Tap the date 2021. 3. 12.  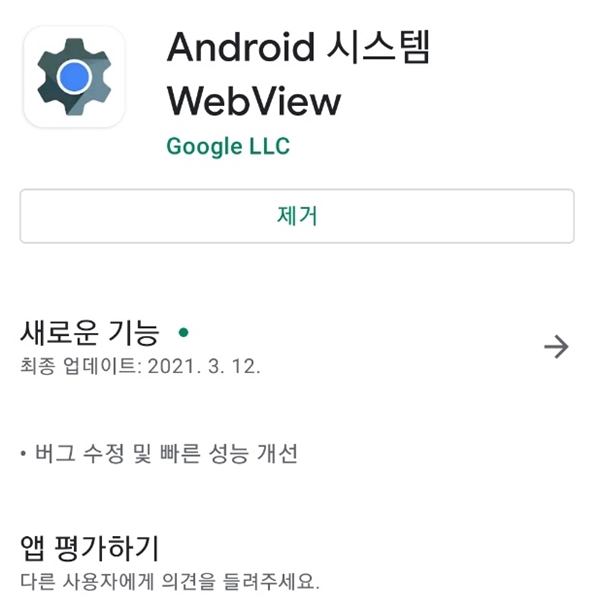[x=204, y=366]
